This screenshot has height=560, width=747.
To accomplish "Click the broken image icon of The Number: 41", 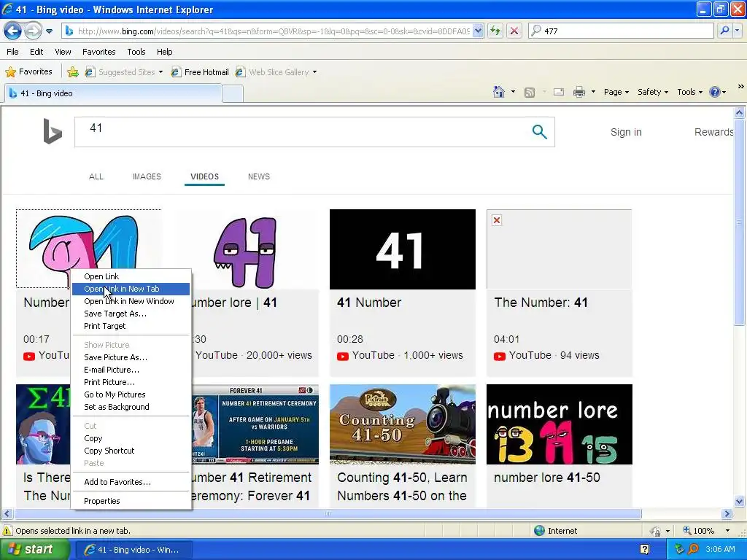I will pyautogui.click(x=497, y=220).
